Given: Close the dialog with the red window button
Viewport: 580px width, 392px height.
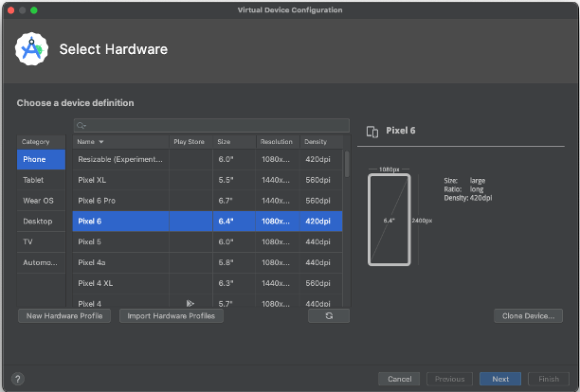Looking at the screenshot, I should (x=10, y=10).
